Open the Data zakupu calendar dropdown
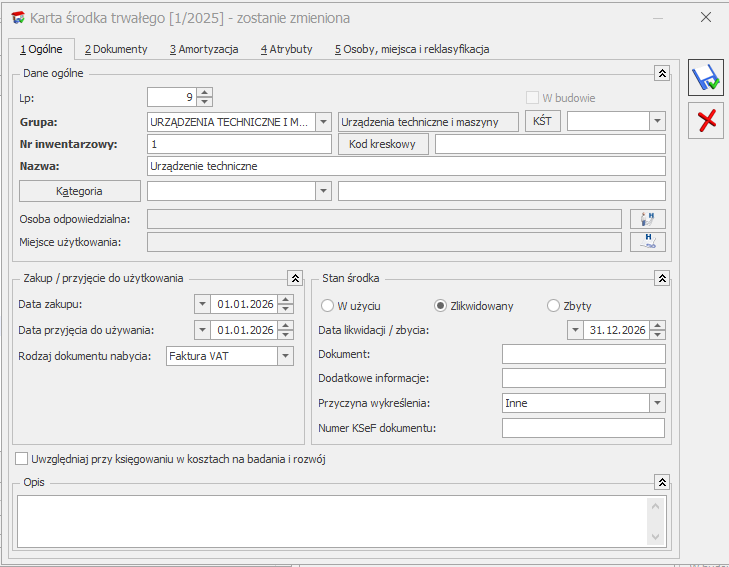 pyautogui.click(x=202, y=304)
